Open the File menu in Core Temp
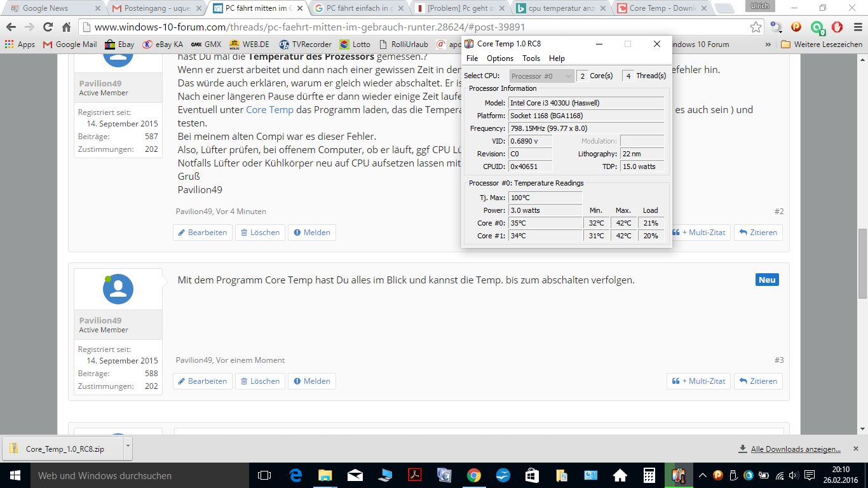The image size is (868, 488). (x=472, y=58)
